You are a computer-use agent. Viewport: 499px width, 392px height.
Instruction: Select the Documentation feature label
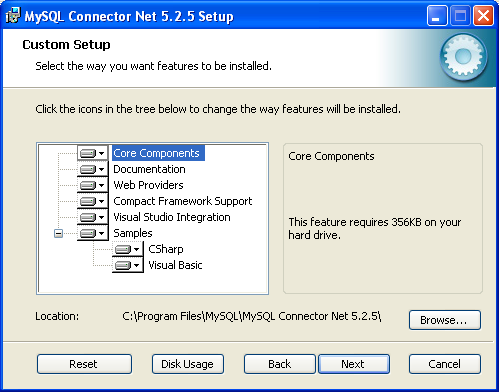coord(149,169)
